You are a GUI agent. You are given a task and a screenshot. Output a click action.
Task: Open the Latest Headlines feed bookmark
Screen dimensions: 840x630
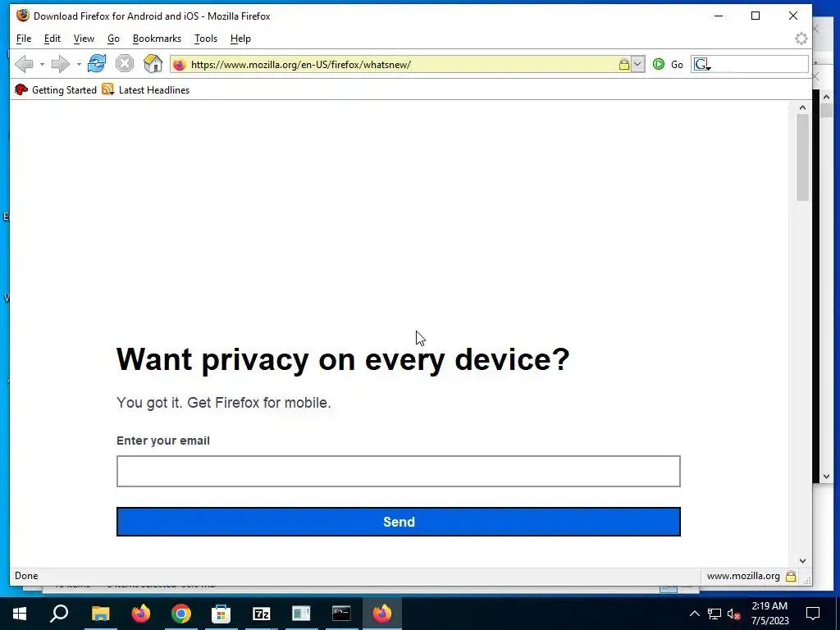click(146, 90)
